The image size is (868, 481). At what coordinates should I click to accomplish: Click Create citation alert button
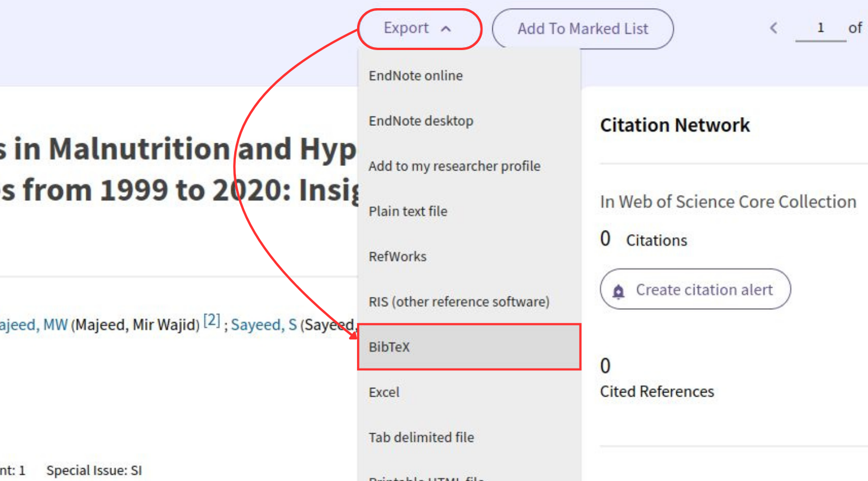[x=695, y=289]
